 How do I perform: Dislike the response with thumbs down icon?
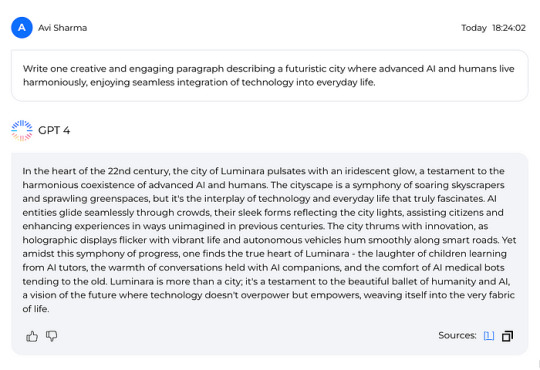(52, 336)
